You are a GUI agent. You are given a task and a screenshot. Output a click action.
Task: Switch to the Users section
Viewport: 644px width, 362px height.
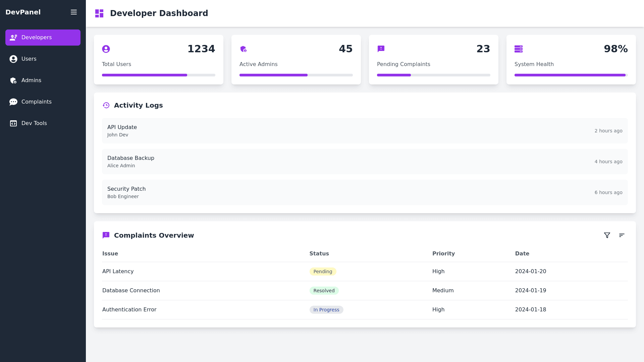pos(29,59)
